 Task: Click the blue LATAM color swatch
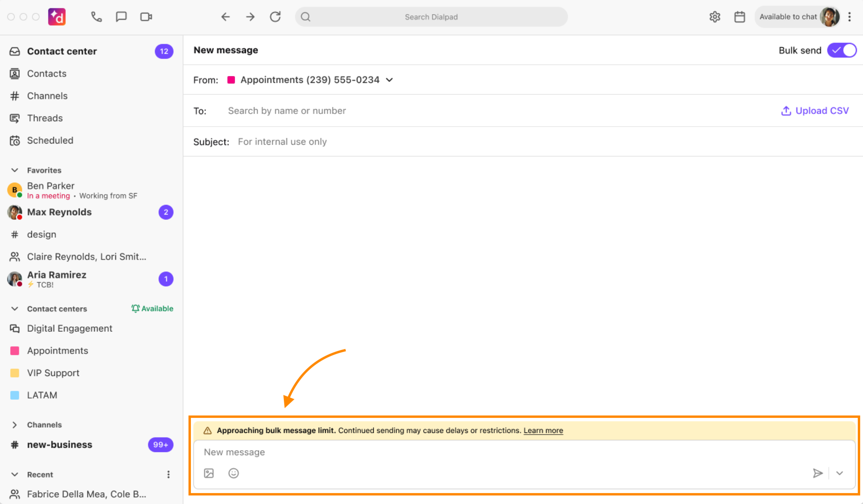[x=15, y=395]
